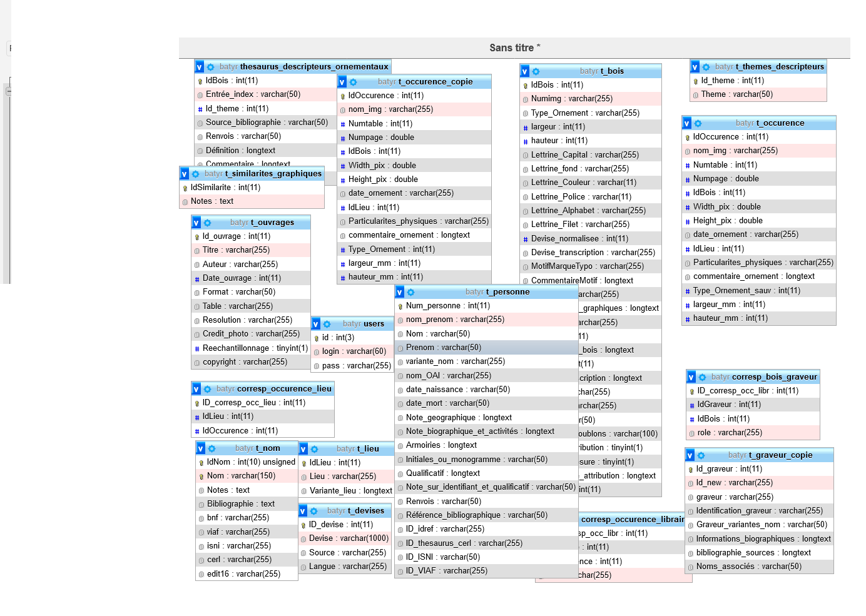Click gear icon on t_occurence table
The height and width of the screenshot is (616, 866).
click(698, 123)
